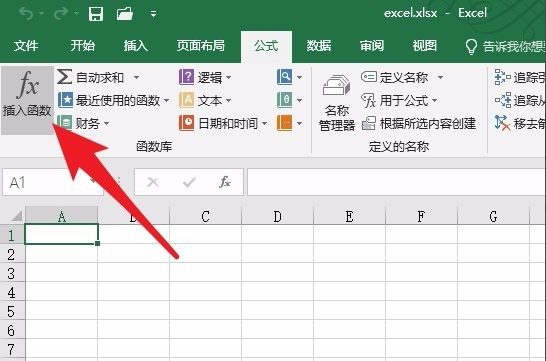This screenshot has width=546, height=361.
Task: Switch to the Insert (插入) ribbon tab
Action: (135, 46)
